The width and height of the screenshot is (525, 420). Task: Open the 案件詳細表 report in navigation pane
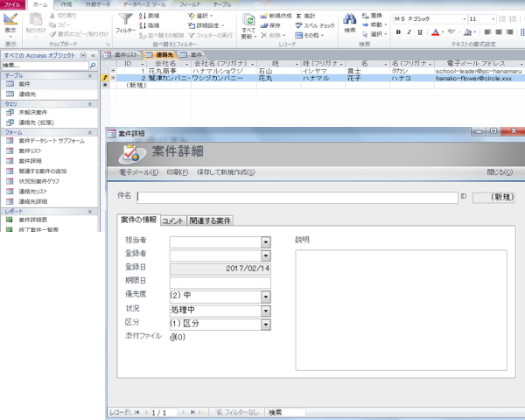31,219
